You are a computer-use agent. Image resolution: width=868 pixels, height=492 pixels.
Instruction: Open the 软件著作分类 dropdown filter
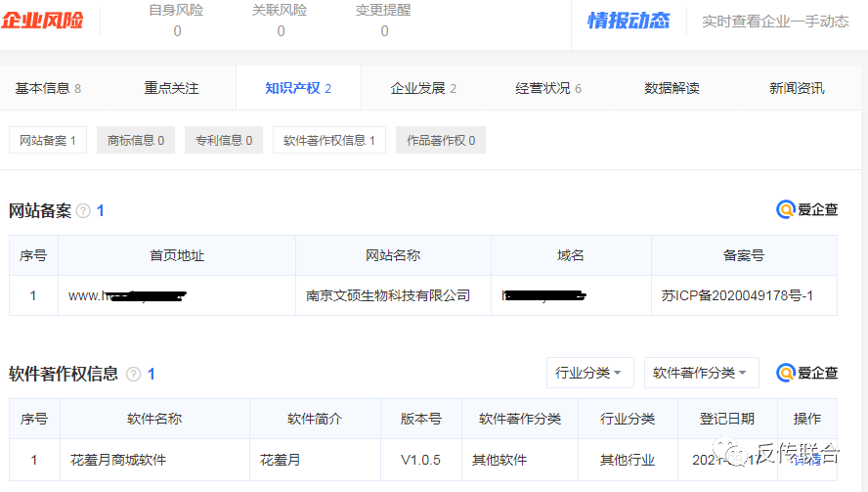pyautogui.click(x=702, y=373)
